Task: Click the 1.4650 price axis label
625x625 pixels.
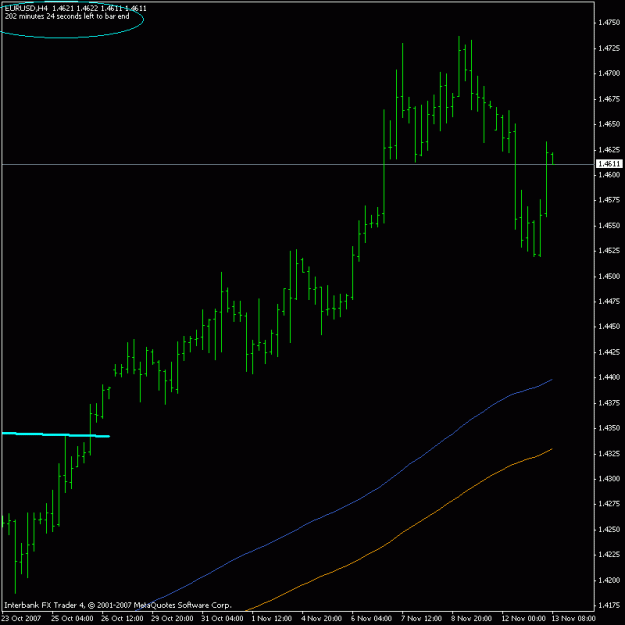Action: (x=609, y=124)
